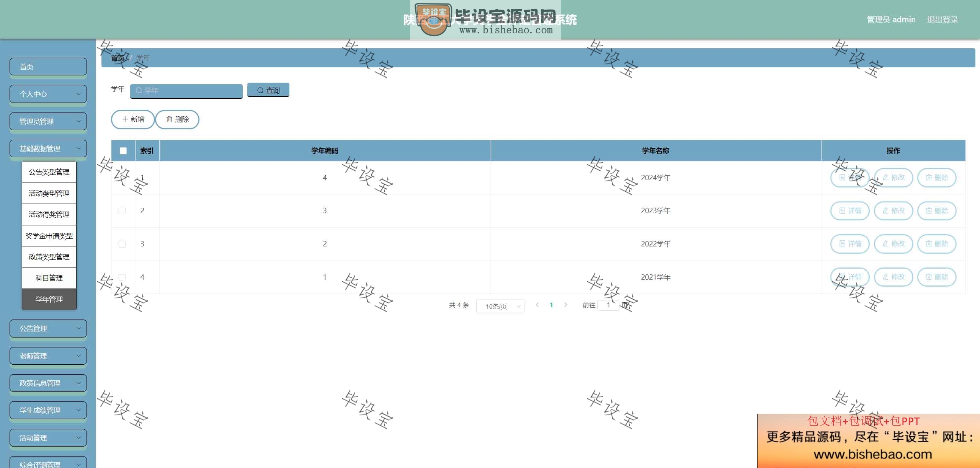Click the 2024学年 name cell
The image size is (980, 468).
coord(655,178)
